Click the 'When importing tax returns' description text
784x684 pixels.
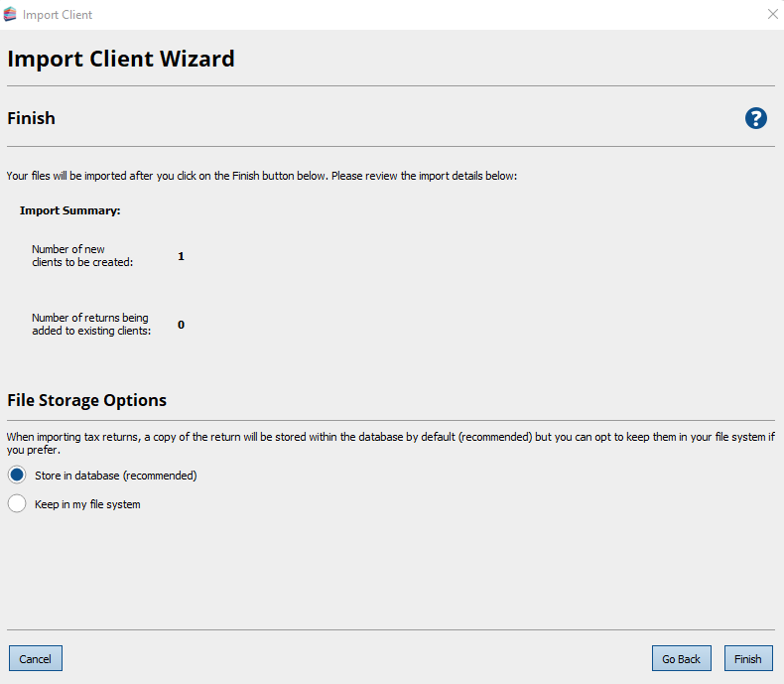tap(387, 436)
